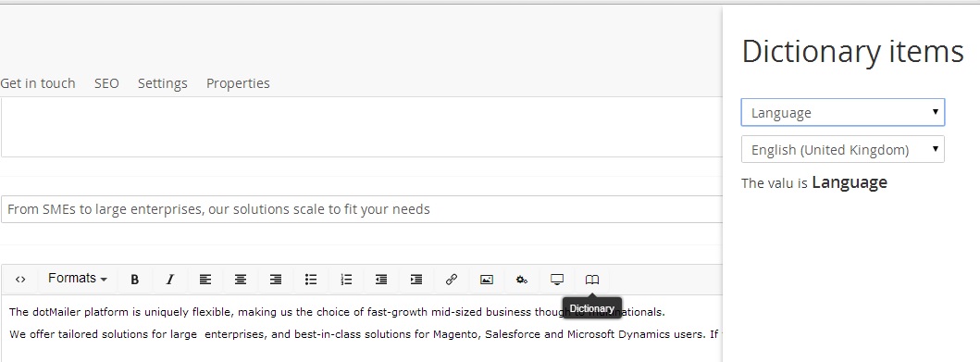Open the Language dictionary item dropdown
This screenshot has height=362, width=980.
point(842,113)
